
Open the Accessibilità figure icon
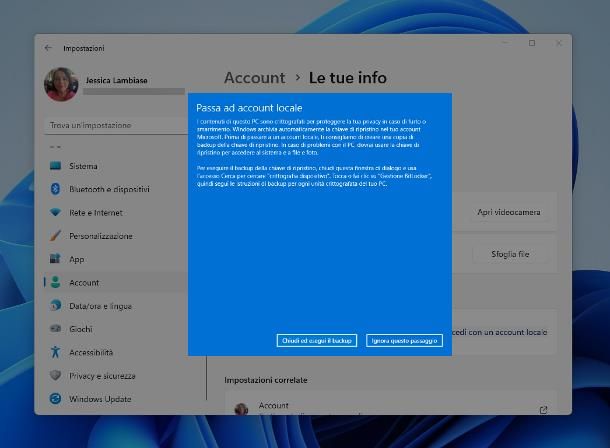click(x=55, y=352)
